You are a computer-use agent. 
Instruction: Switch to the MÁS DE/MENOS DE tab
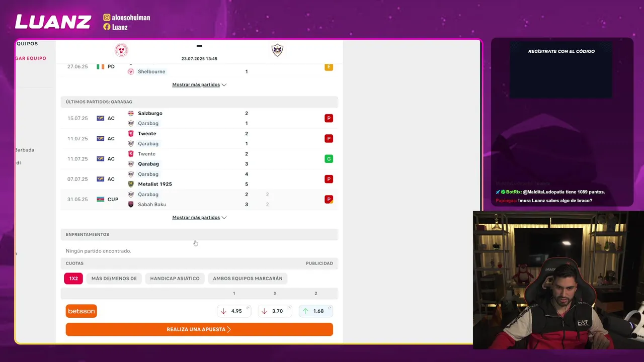114,279
